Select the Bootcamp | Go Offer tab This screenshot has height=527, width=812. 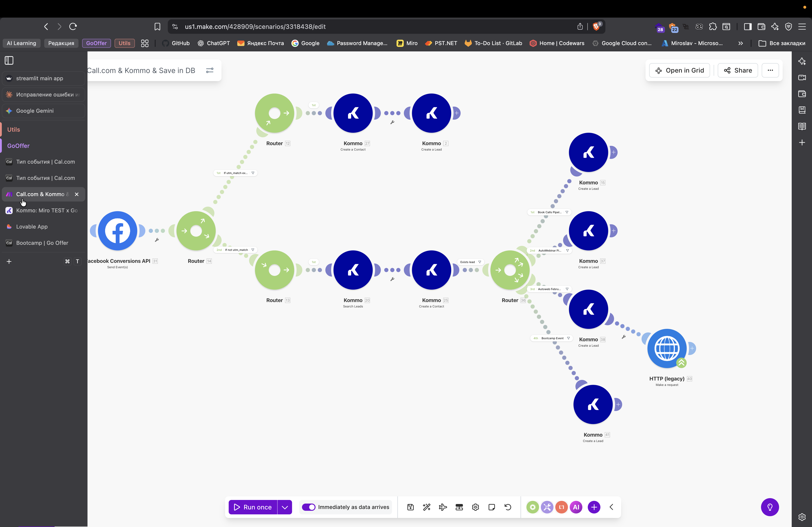42,243
